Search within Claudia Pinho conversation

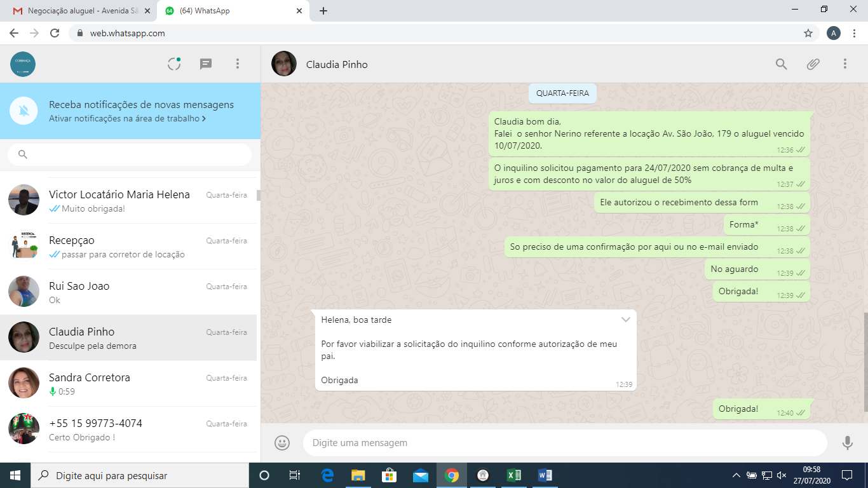pyautogui.click(x=781, y=64)
